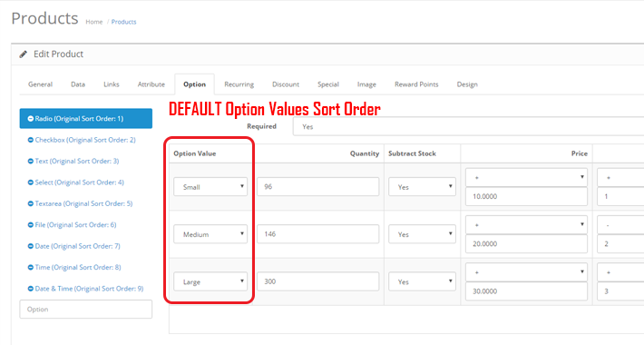Screen dimensions: 644x345
Task: Click the Price column header
Action: click(x=579, y=153)
